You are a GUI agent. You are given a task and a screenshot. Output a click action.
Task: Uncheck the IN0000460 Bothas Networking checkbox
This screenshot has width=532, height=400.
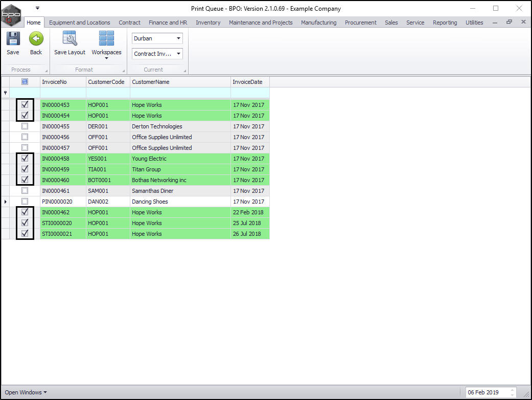25,180
